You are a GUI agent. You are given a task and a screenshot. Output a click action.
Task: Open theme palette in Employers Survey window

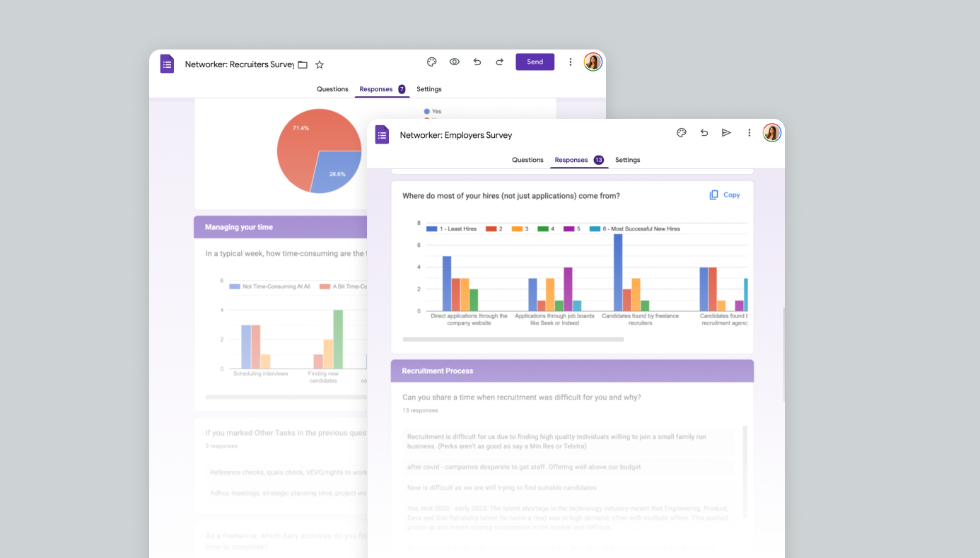(x=682, y=133)
